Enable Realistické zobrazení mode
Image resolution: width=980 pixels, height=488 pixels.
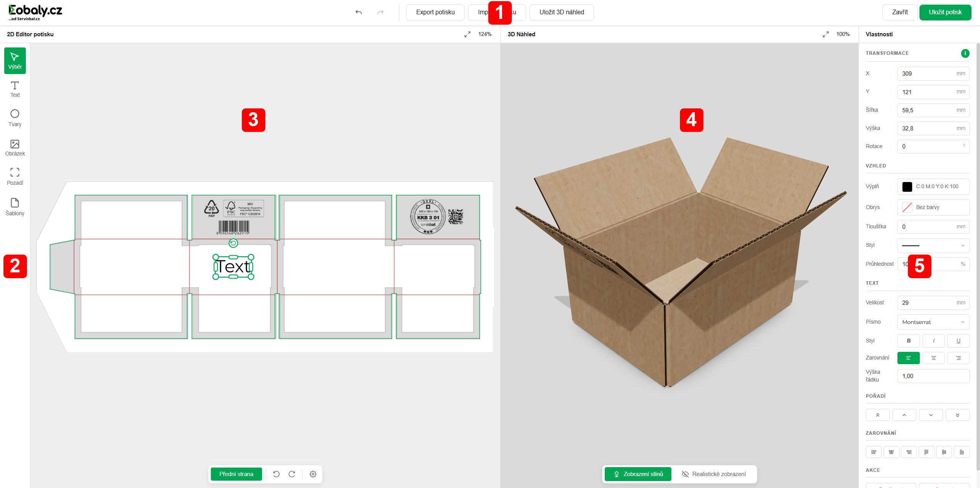714,474
